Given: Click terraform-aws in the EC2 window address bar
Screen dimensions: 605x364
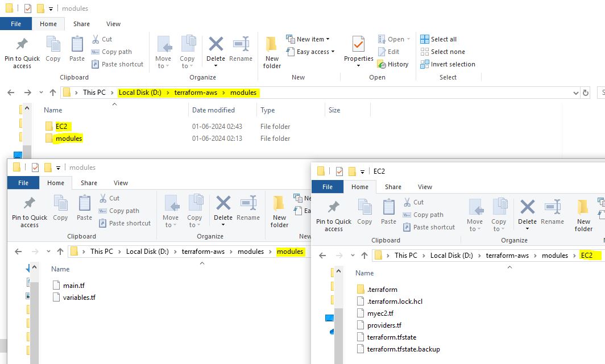Looking at the screenshot, I should pyautogui.click(x=507, y=256).
